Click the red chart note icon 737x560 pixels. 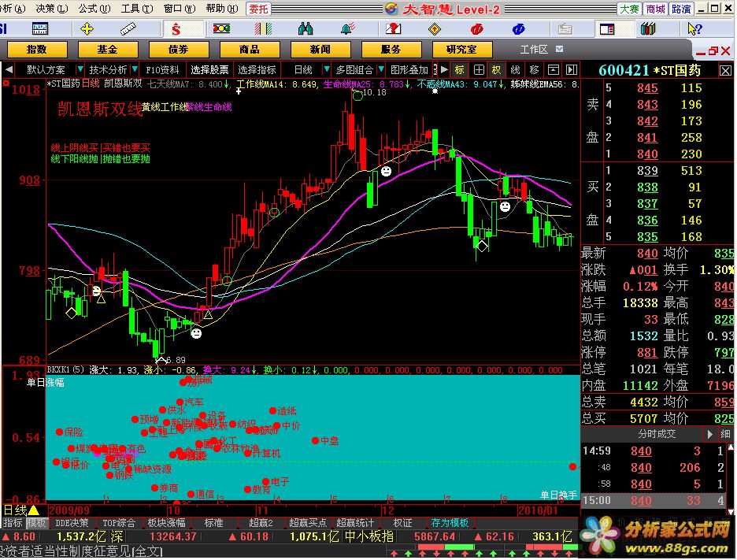[x=393, y=29]
